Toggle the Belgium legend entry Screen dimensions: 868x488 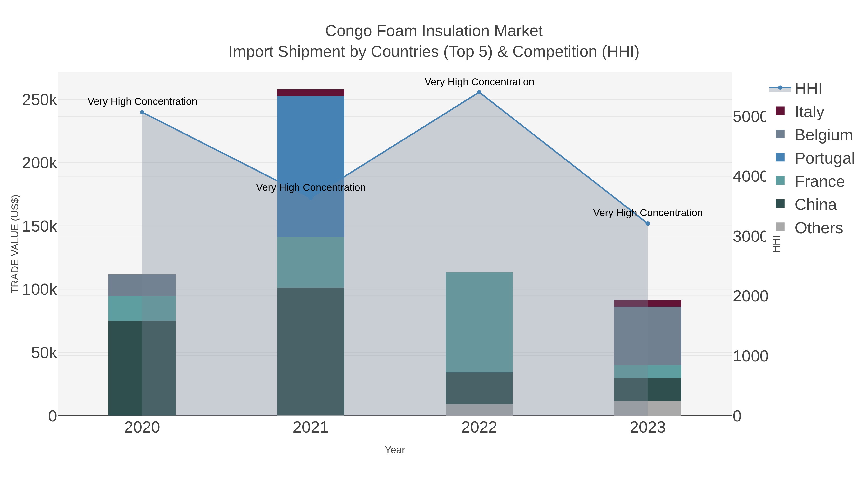814,135
